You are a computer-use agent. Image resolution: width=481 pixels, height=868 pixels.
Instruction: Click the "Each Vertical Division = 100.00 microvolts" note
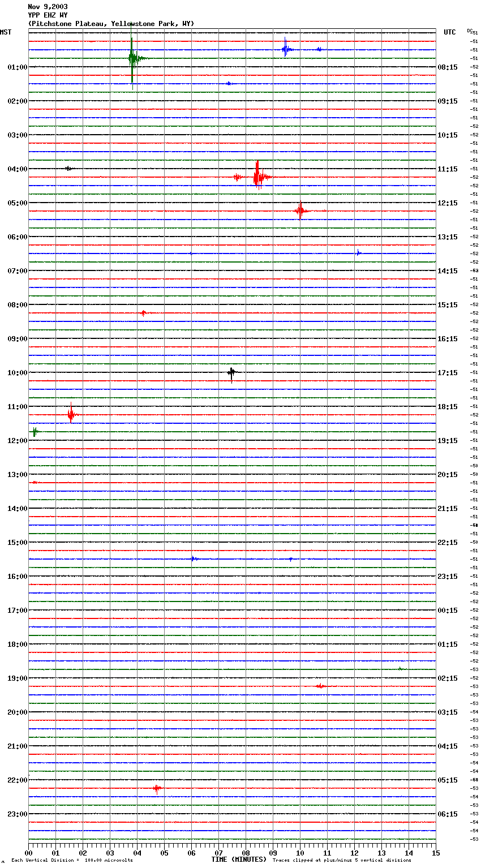[72, 860]
